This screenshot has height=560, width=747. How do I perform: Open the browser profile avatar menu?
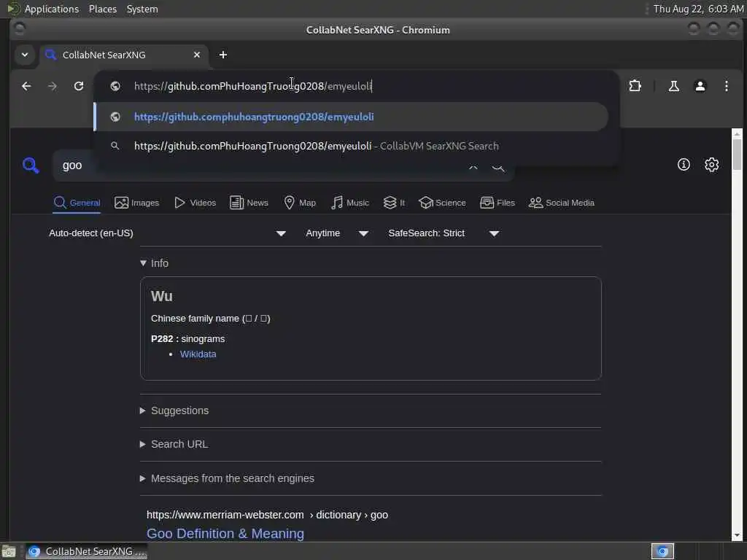click(x=700, y=86)
